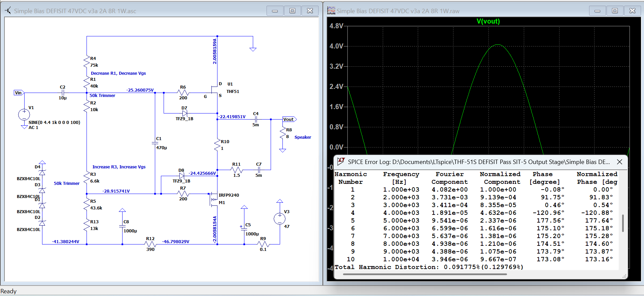
Task: Click the Vin net label
Action: point(19,93)
